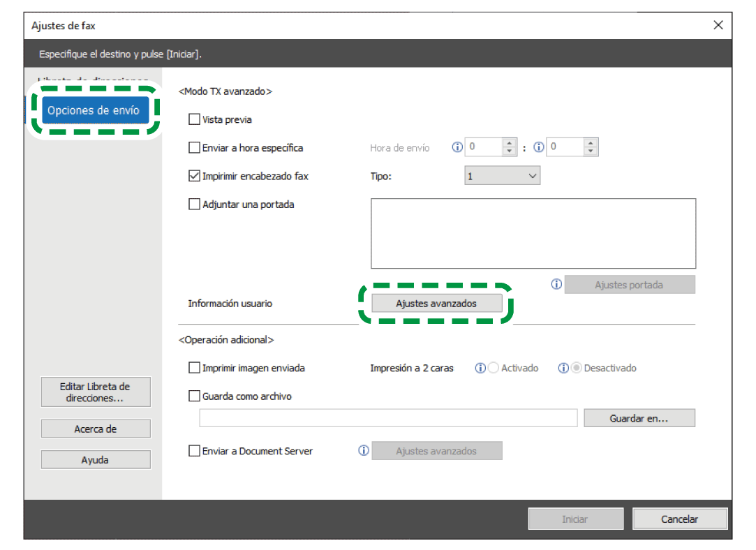Enable the Vista previa checkbox
The width and height of the screenshot is (756, 550).
[x=195, y=119]
